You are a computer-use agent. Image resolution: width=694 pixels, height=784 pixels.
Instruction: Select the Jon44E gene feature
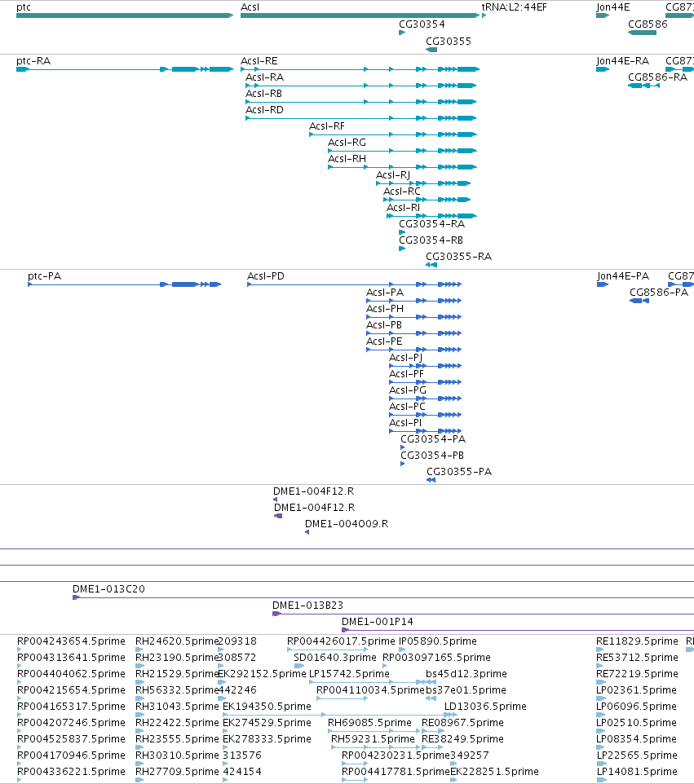603,15
